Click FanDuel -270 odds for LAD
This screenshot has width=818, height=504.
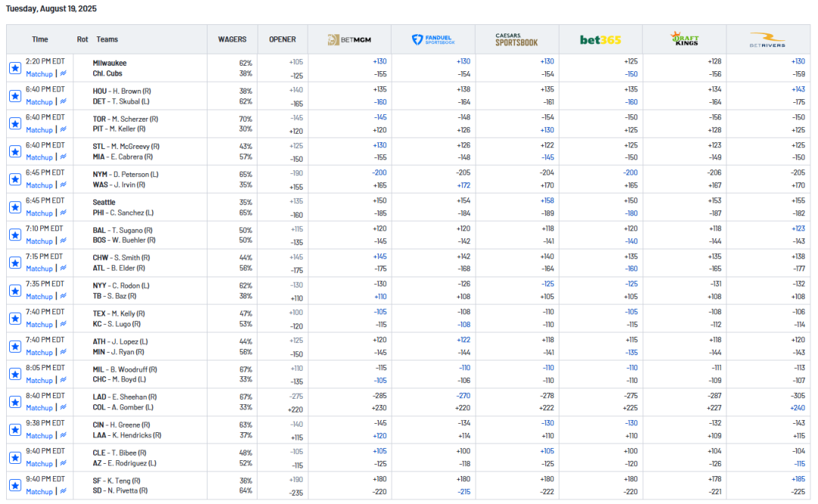[464, 396]
